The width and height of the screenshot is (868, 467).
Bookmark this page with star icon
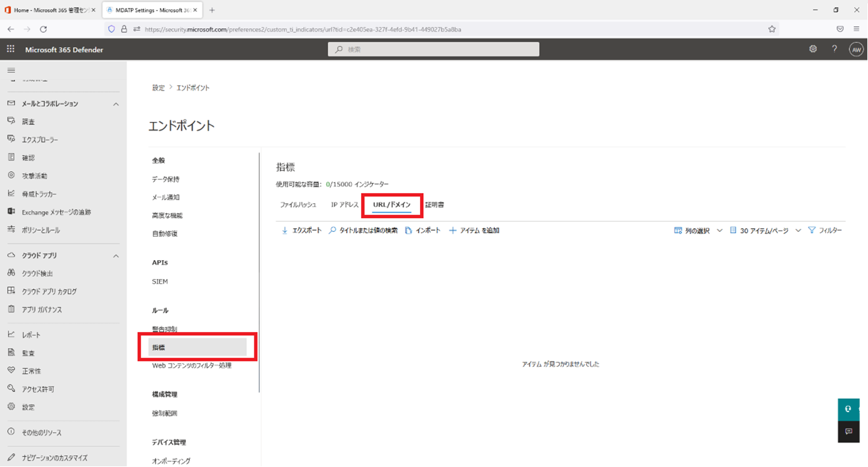(x=772, y=29)
